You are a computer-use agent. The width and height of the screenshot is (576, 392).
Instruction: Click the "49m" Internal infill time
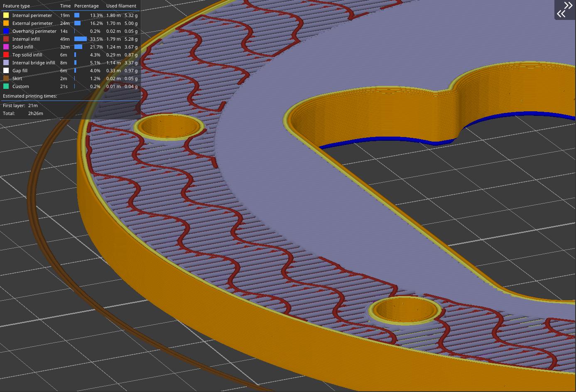(65, 39)
